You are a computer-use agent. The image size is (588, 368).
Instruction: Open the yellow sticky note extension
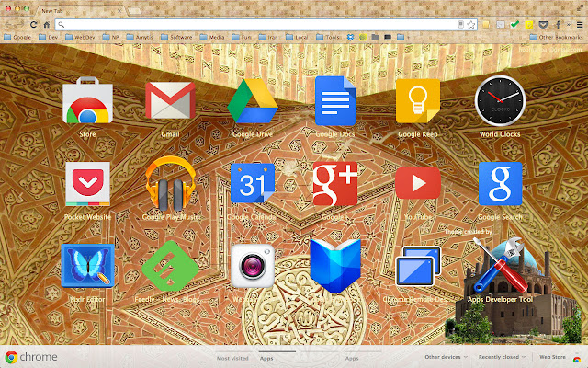click(529, 25)
